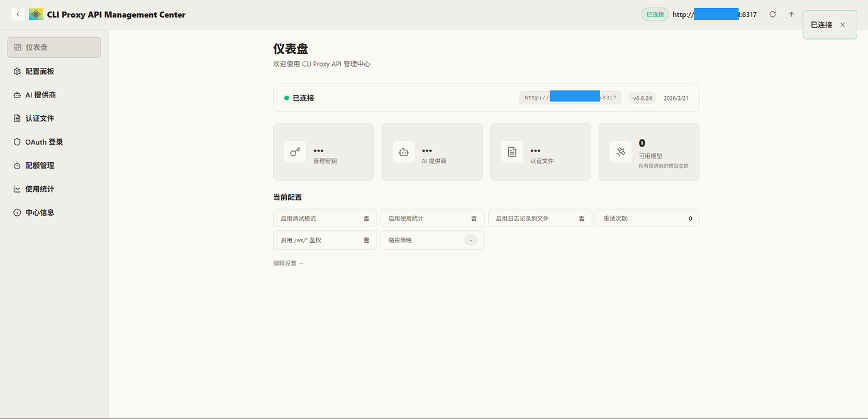
Task: Open the 认证文件 summary card
Action: coord(540,152)
